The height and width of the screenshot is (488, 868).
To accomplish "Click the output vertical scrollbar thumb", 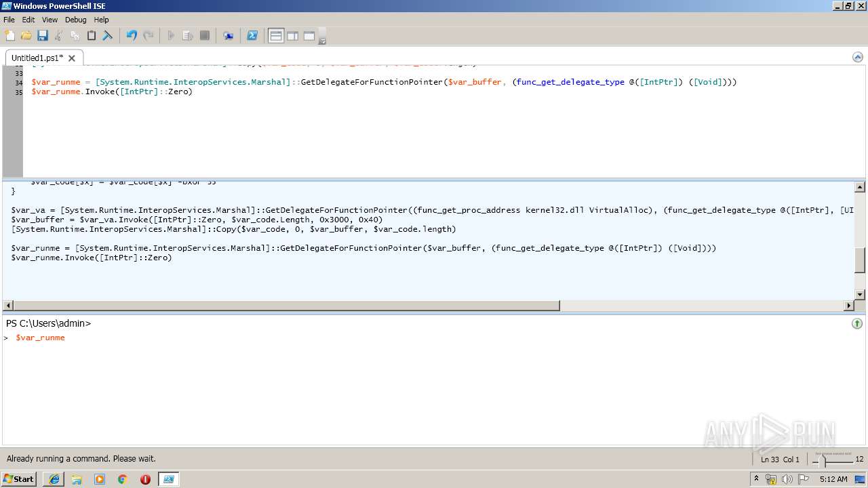I will pos(860,260).
